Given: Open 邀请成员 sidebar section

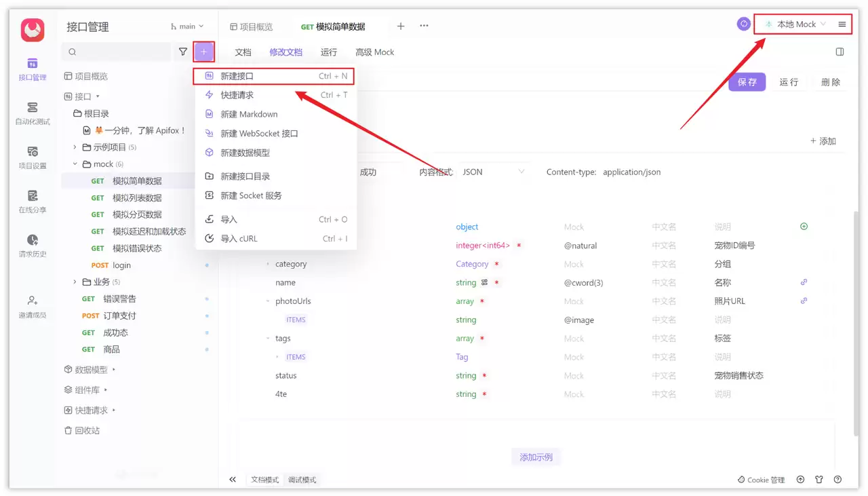Looking at the screenshot, I should pos(33,307).
